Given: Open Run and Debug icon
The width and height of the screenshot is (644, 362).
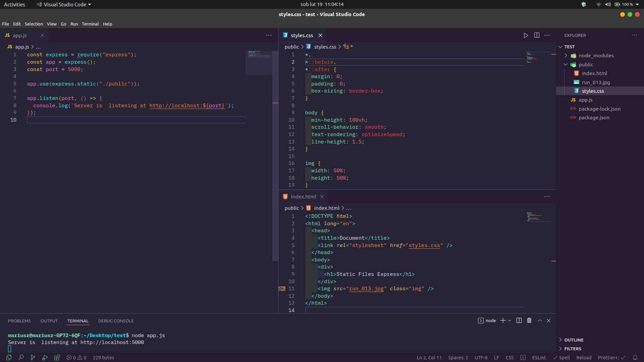Looking at the screenshot, I should (x=45, y=358).
